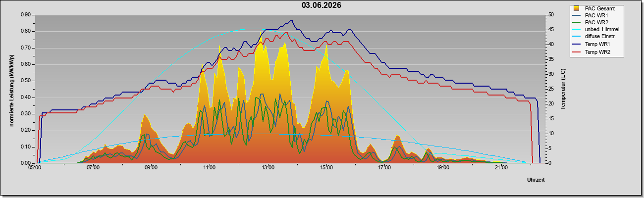Click the 17:00 time axis label
Screen dimensions: 644x198
coord(384,168)
